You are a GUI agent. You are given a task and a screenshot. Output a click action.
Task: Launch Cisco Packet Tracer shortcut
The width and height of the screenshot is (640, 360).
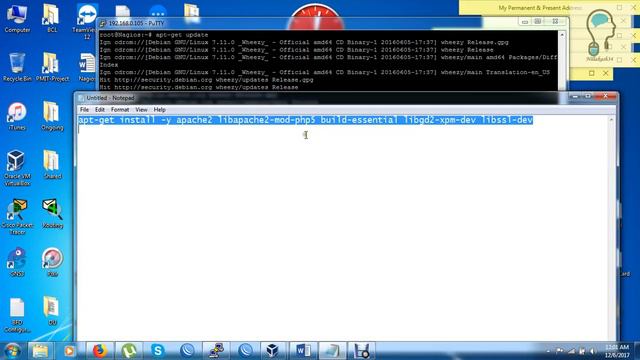click(x=17, y=216)
